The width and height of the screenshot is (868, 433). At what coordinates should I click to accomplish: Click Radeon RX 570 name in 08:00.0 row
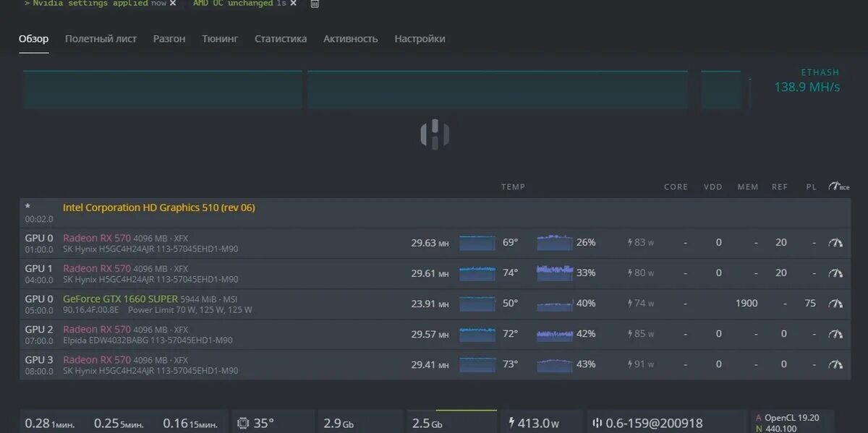96,359
